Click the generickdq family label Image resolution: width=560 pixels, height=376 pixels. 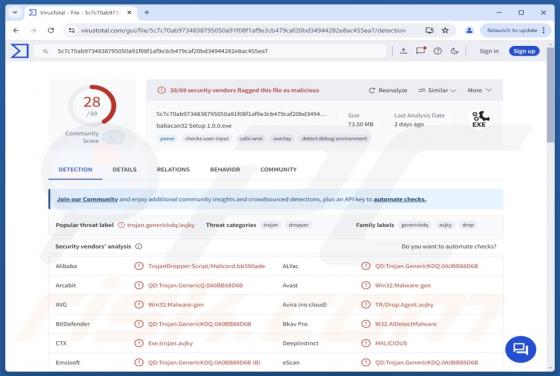[415, 225]
